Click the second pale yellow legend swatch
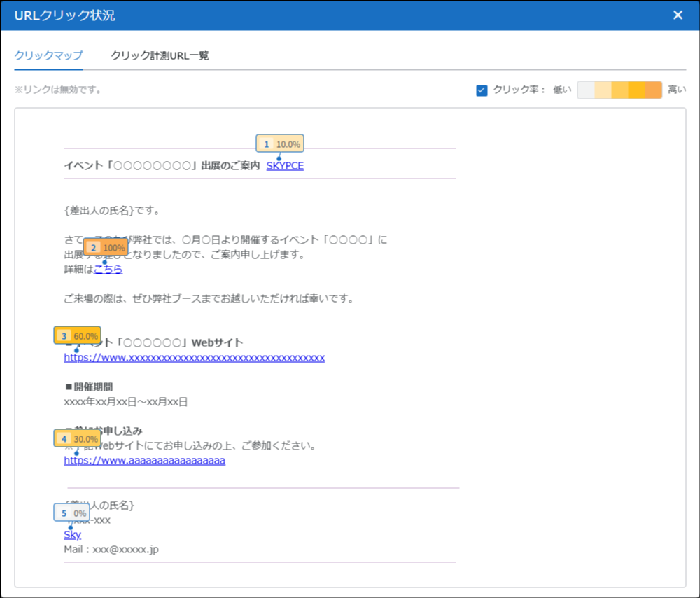 coord(603,90)
